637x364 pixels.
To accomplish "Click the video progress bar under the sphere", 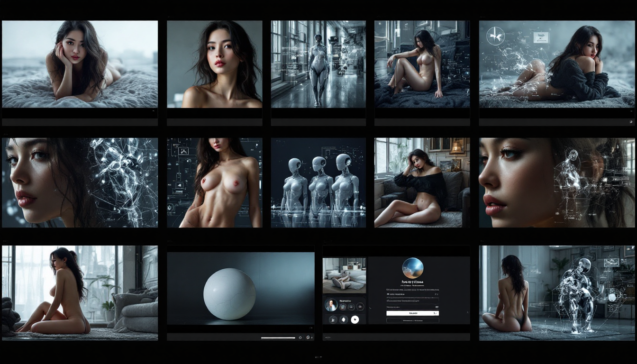I will click(x=278, y=337).
